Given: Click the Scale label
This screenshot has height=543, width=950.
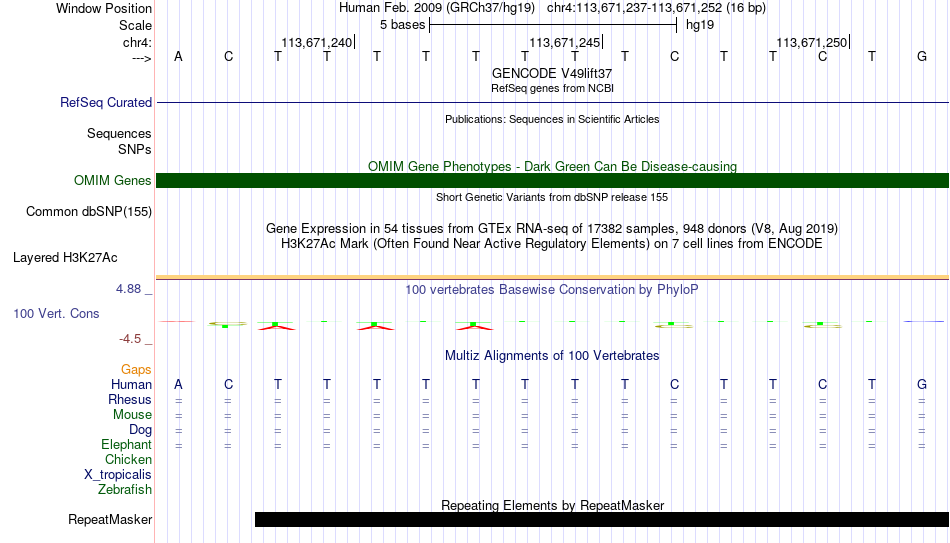Looking at the screenshot, I should coord(136,25).
